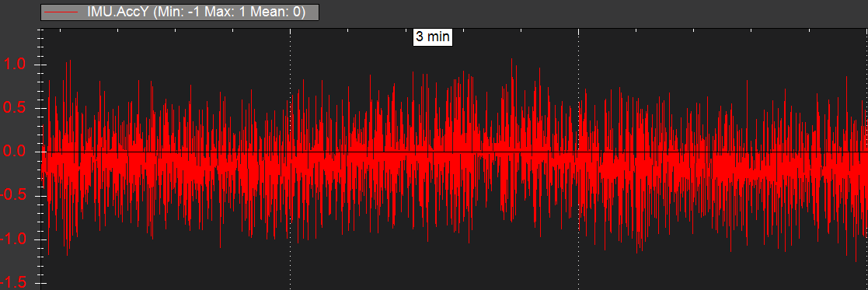The image size is (868, 290).
Task: Click the 3 min time marker label
Action: (x=433, y=37)
